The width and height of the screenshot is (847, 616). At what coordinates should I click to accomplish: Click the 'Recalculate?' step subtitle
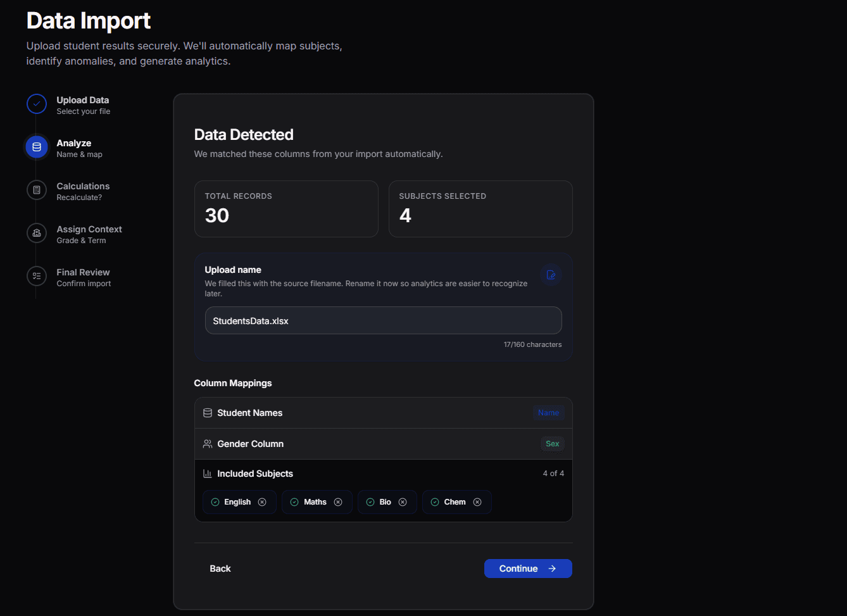point(79,198)
